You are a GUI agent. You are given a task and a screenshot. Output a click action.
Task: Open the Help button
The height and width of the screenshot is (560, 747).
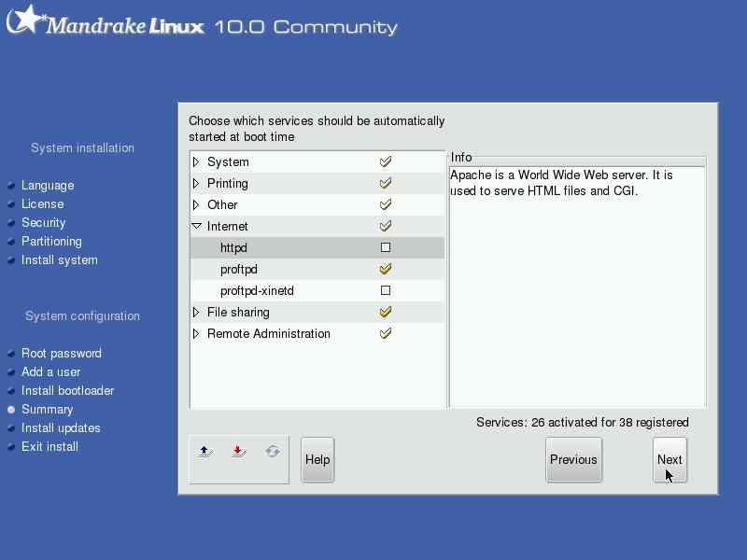pos(317,460)
